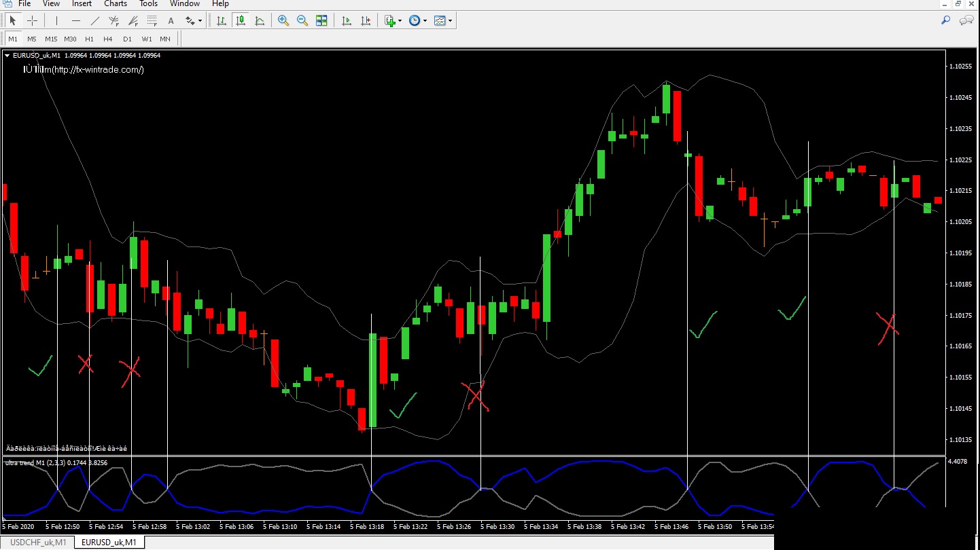Open the Window menu
Viewport: 980px width, 550px height.
coord(185,3)
